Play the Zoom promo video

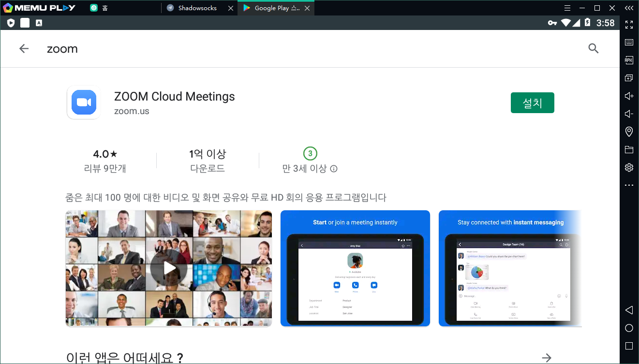pyautogui.click(x=169, y=268)
